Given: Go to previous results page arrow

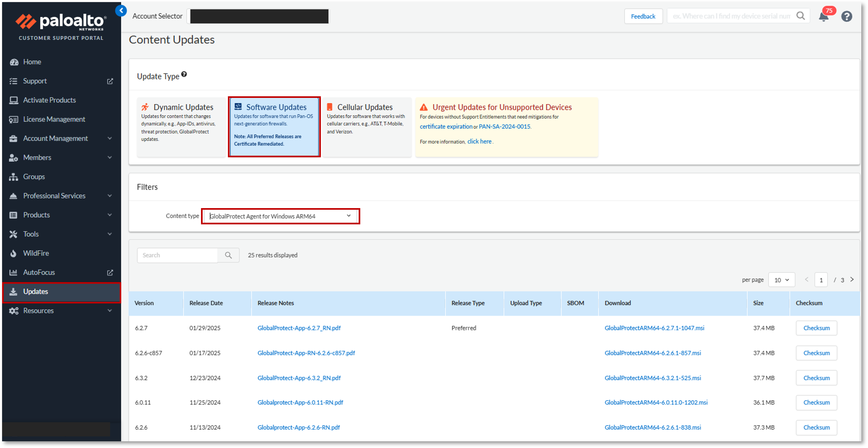Looking at the screenshot, I should coord(807,280).
